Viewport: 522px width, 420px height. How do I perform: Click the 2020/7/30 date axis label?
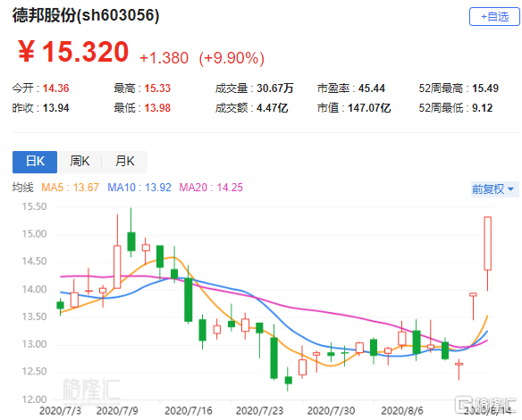pos(331,411)
